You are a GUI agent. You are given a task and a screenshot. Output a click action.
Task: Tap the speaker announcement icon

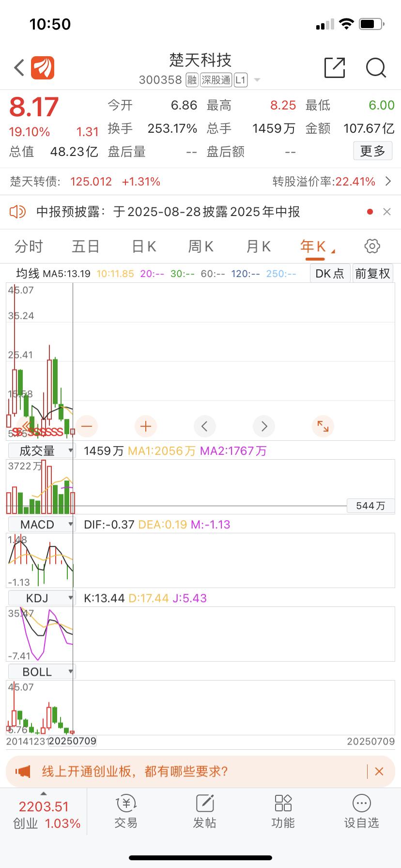pyautogui.click(x=17, y=212)
